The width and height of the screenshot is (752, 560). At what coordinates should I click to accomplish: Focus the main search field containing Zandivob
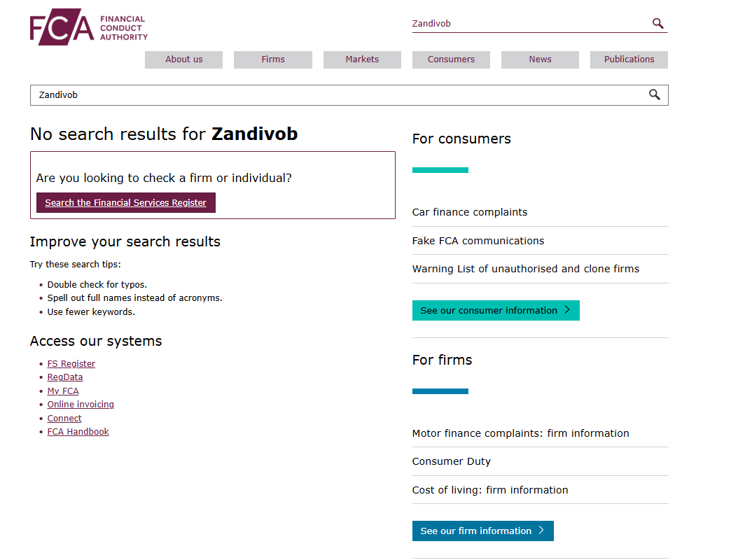click(x=336, y=94)
